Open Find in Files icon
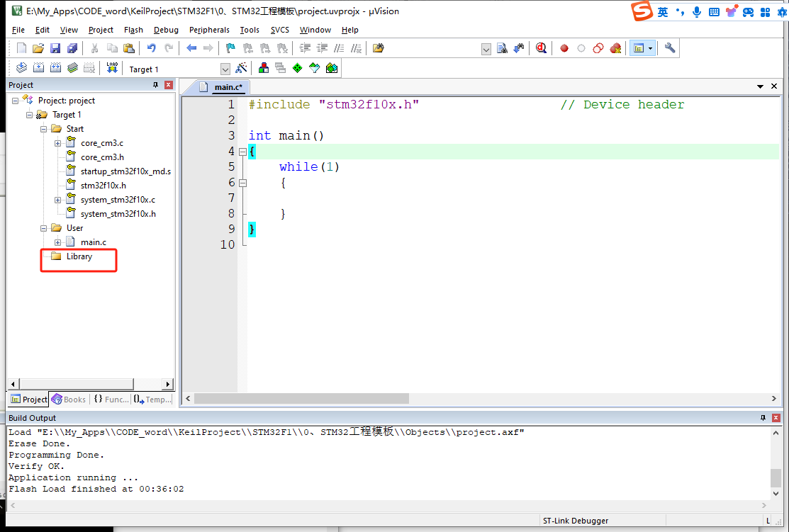This screenshot has height=532, width=789. click(x=378, y=48)
